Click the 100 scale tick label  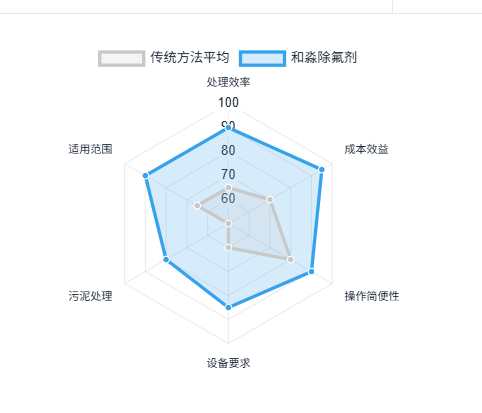pos(228,102)
